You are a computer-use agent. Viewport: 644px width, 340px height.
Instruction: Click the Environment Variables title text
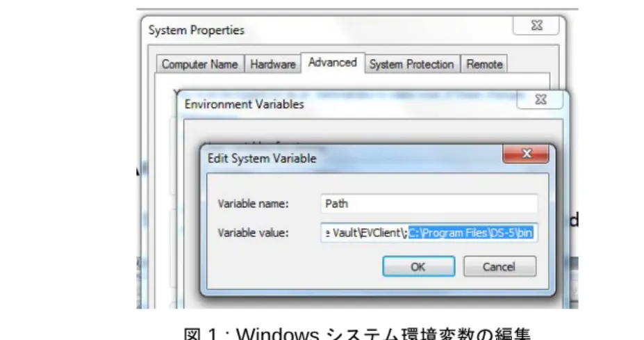point(245,104)
